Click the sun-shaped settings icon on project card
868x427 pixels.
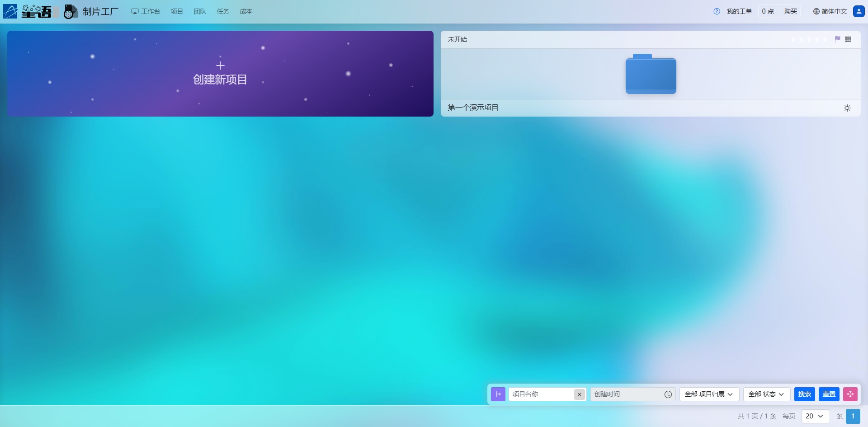coord(847,108)
